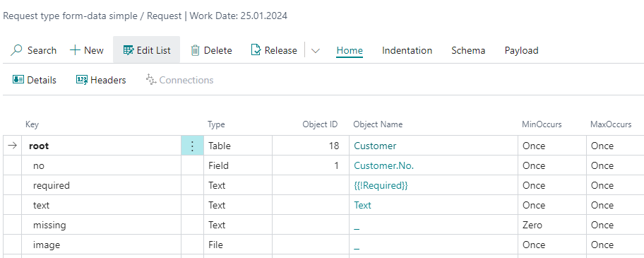Viewport: 644px width, 258px height.
Task: Click the Connections icon
Action: (151, 80)
